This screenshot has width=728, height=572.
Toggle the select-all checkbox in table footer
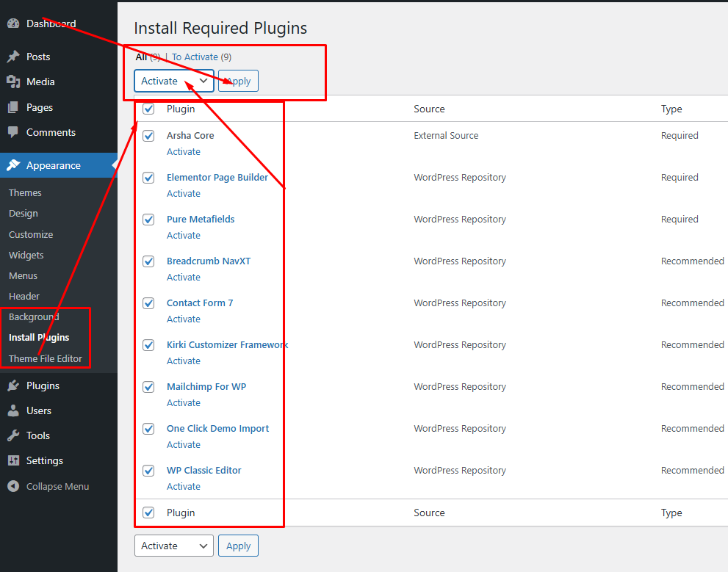[148, 513]
